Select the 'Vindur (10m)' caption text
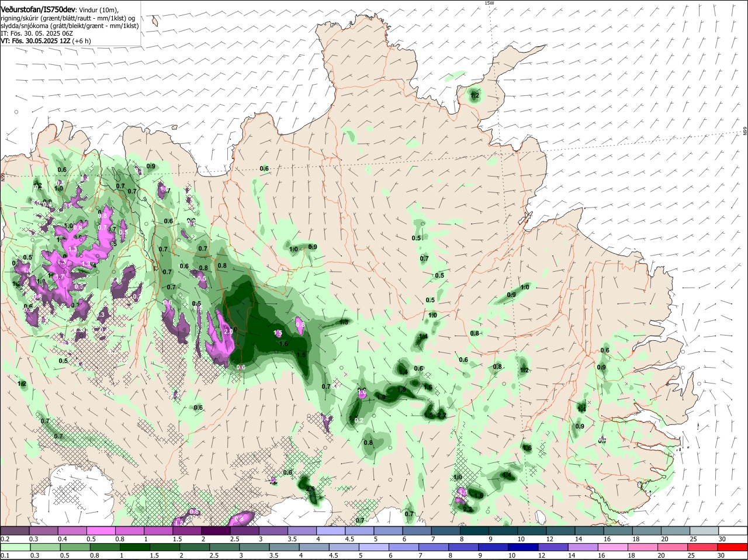This screenshot has width=748, height=560. pos(99,11)
